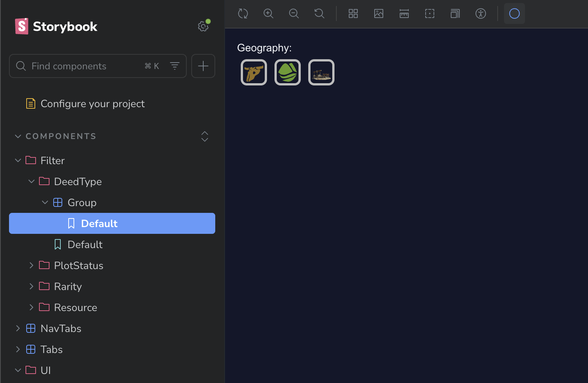Click the ⌘ K shortcut hint
Screen dimensions: 588x383
(x=152, y=66)
